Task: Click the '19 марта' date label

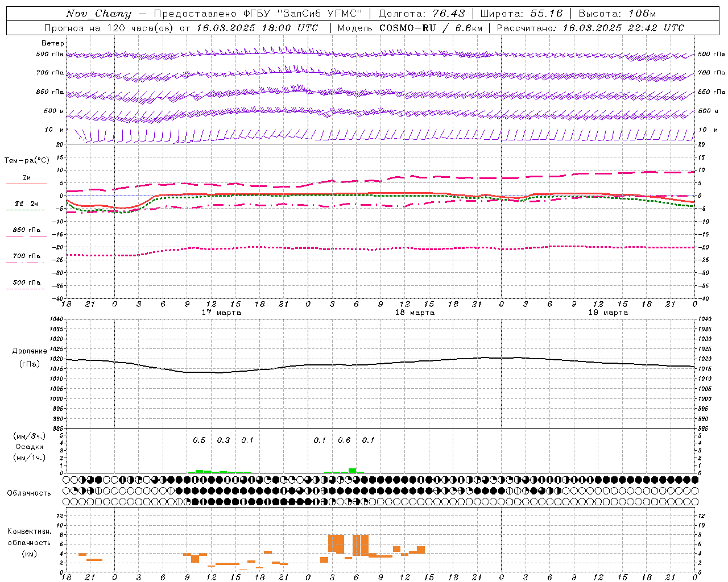Action: pos(608,313)
